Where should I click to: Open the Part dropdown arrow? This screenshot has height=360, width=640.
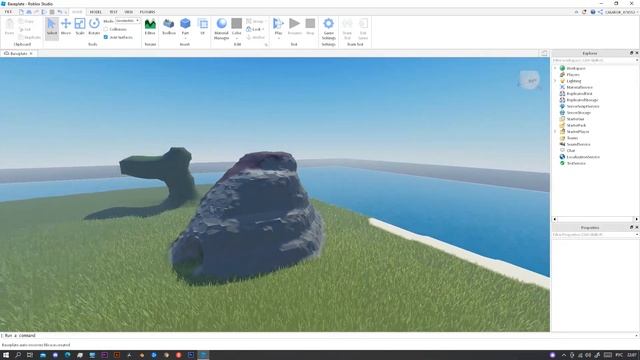[x=185, y=39]
